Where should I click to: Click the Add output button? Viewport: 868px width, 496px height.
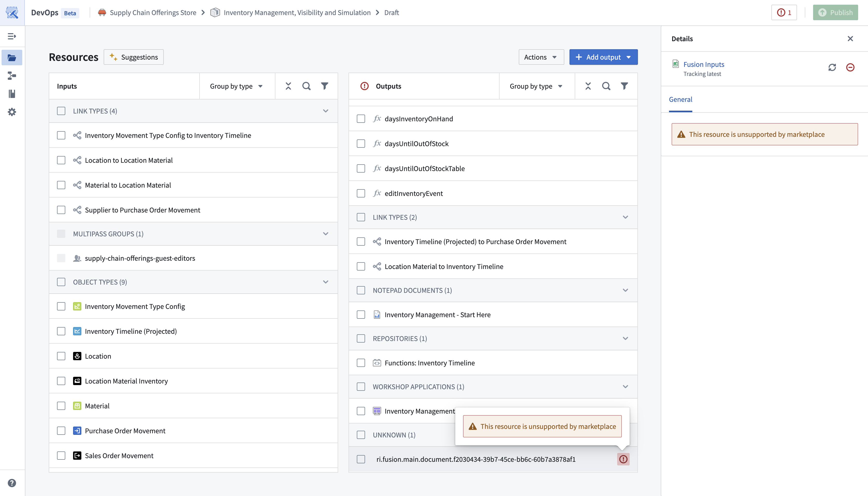click(x=603, y=57)
